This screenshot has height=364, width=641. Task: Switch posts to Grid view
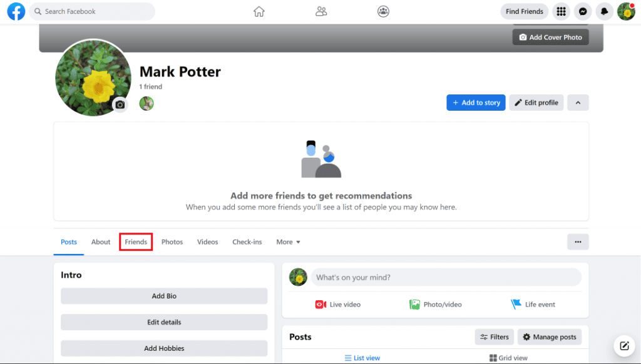click(508, 357)
